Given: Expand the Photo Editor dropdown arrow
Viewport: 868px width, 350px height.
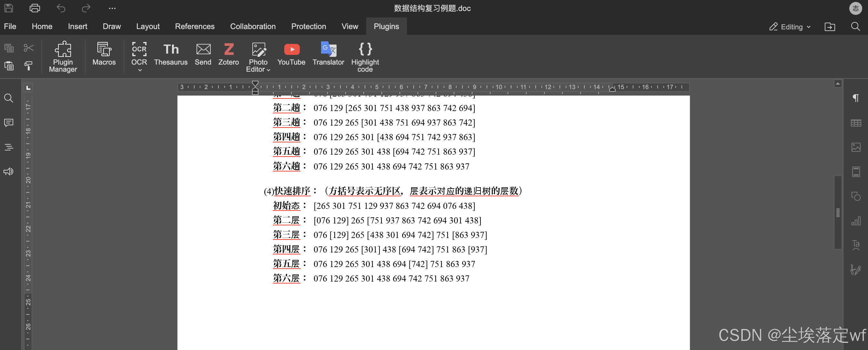Looking at the screenshot, I should 268,70.
